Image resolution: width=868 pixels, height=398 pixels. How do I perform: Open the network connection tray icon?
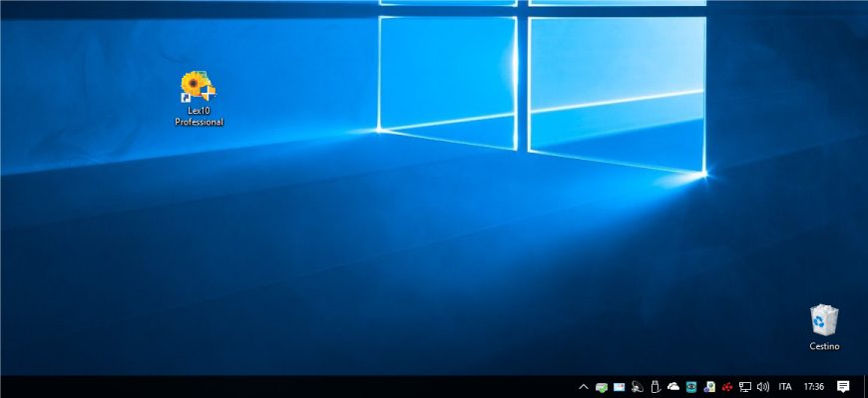tap(745, 387)
